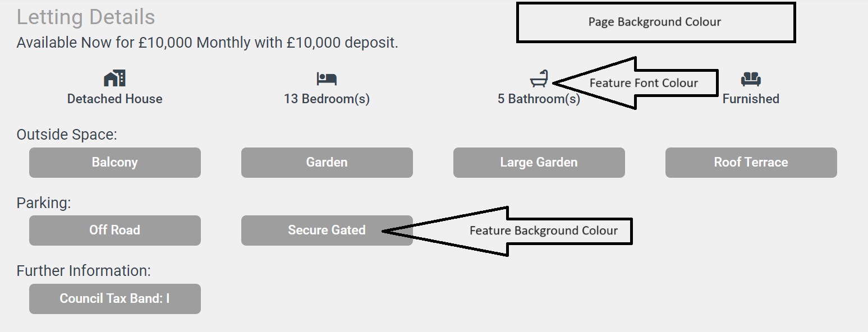Click the 13 Bedroom(s) label
Screen dimensions: 868x332
pos(327,99)
